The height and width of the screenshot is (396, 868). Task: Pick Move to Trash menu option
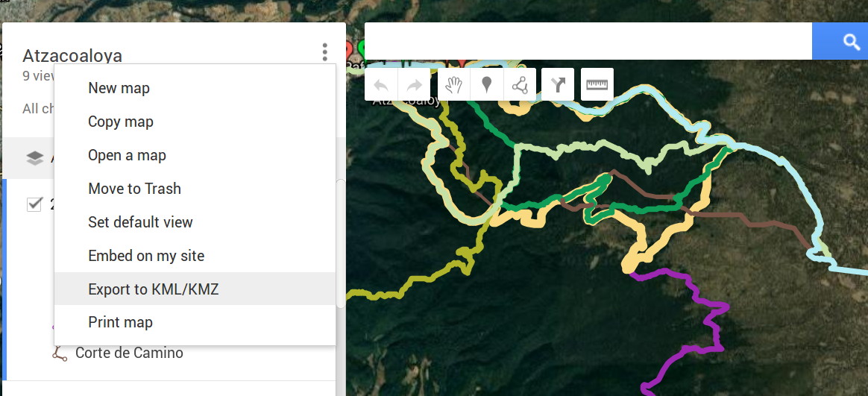[x=134, y=189]
